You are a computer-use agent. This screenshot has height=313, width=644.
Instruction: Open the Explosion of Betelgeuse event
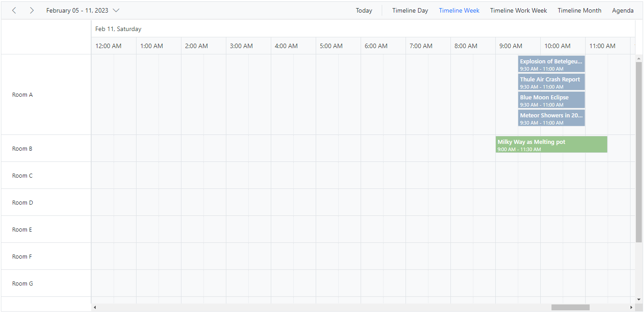[551, 64]
